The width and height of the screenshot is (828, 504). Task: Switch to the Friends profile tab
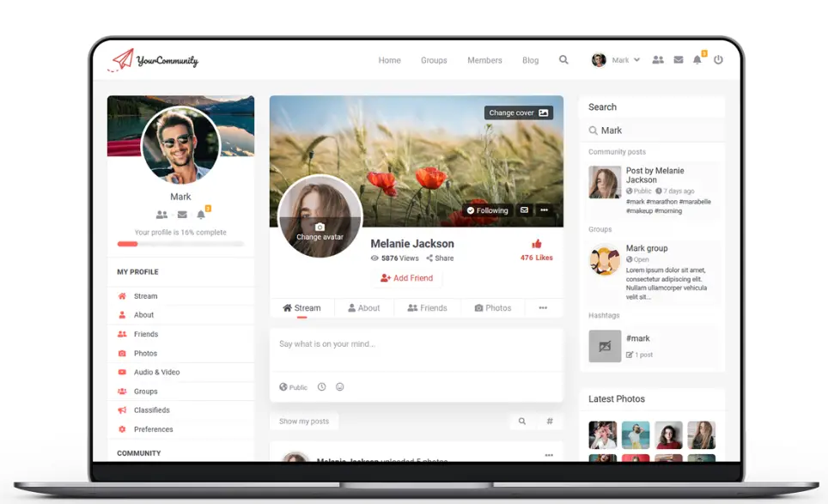click(427, 307)
